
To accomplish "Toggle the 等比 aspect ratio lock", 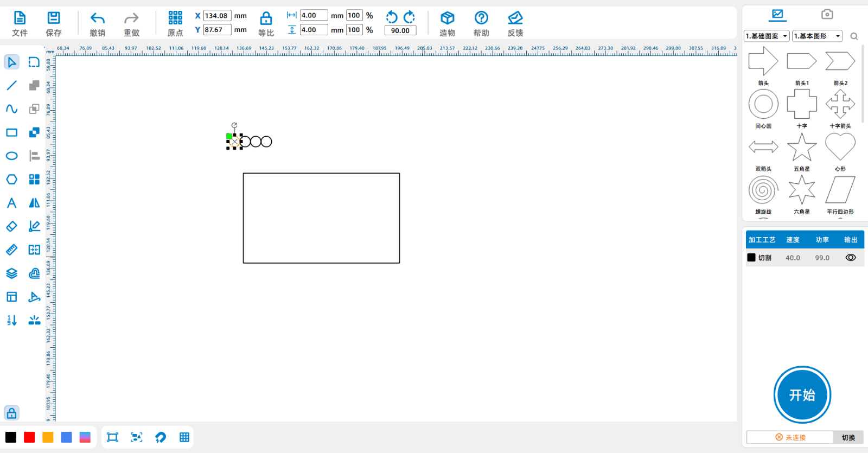I will coord(266,24).
